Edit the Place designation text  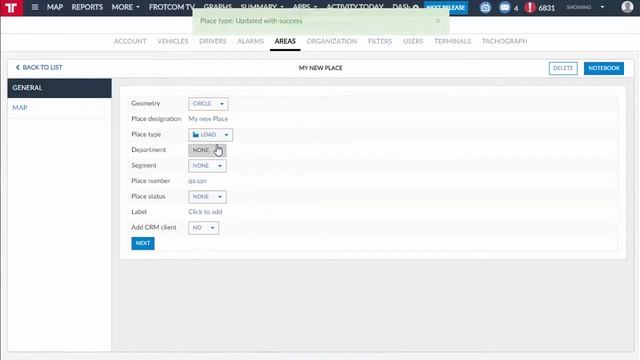(208, 119)
